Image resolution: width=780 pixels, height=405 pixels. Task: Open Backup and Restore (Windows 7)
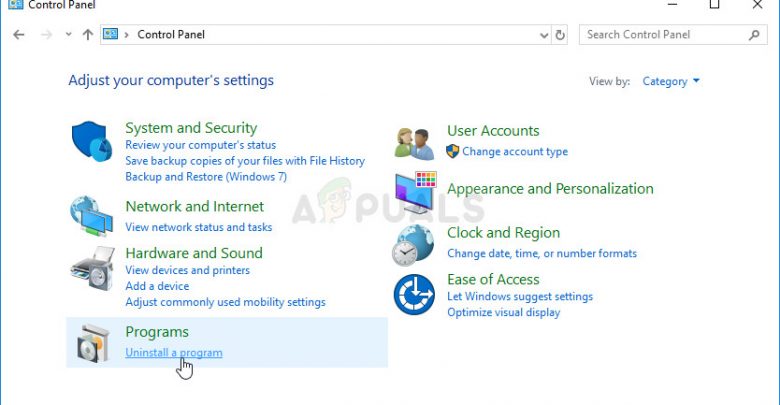(x=205, y=176)
